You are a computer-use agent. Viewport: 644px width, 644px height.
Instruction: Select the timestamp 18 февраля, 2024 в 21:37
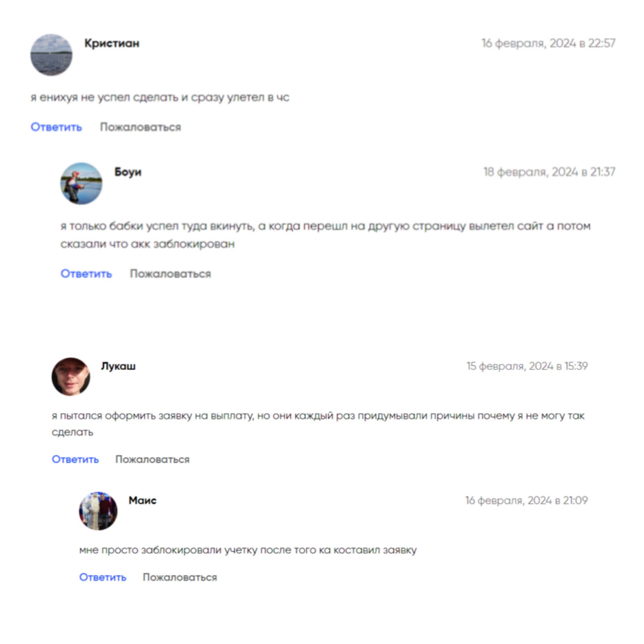click(x=549, y=172)
